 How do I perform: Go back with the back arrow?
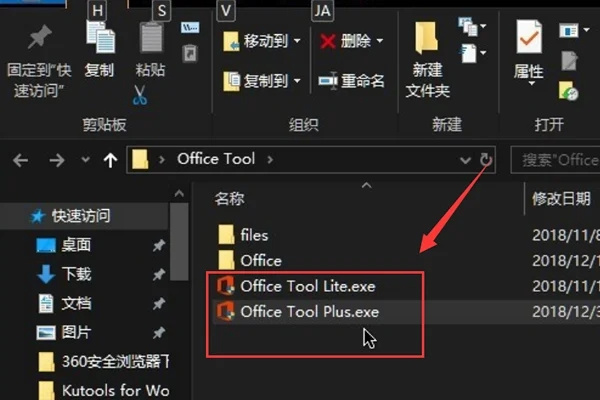(21, 160)
